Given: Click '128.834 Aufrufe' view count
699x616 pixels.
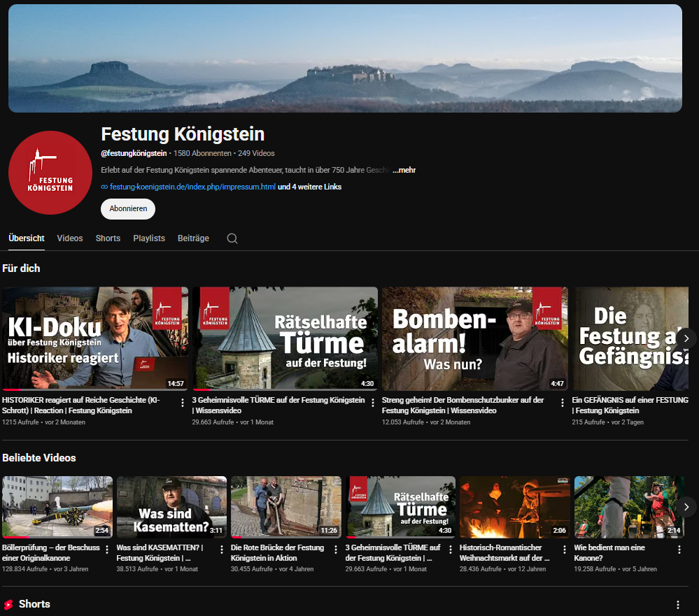Looking at the screenshot, I should point(24,569).
